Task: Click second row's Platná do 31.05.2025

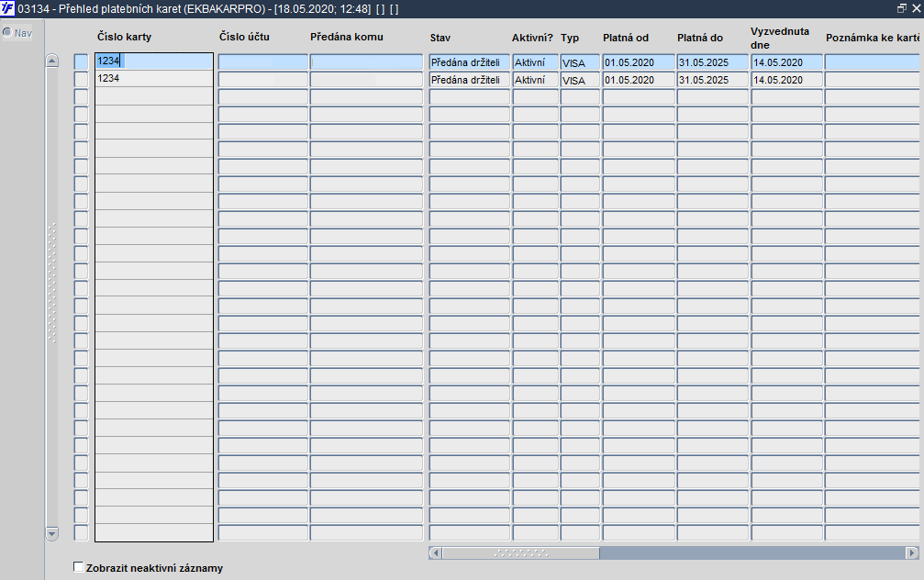Action: [712, 80]
